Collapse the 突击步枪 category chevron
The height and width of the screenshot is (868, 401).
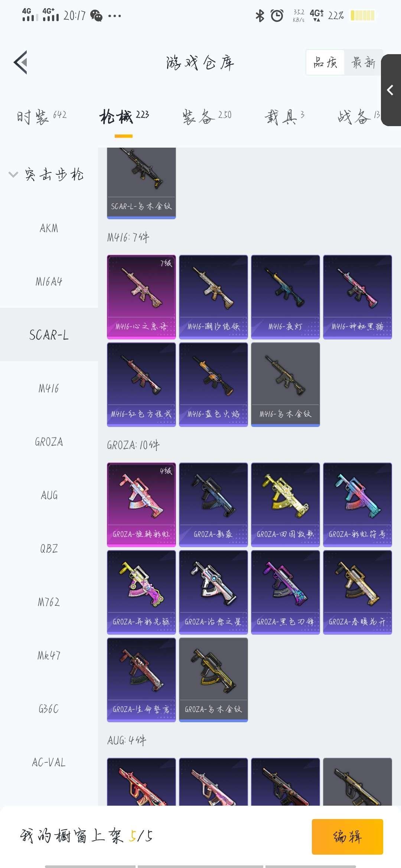pos(13,174)
